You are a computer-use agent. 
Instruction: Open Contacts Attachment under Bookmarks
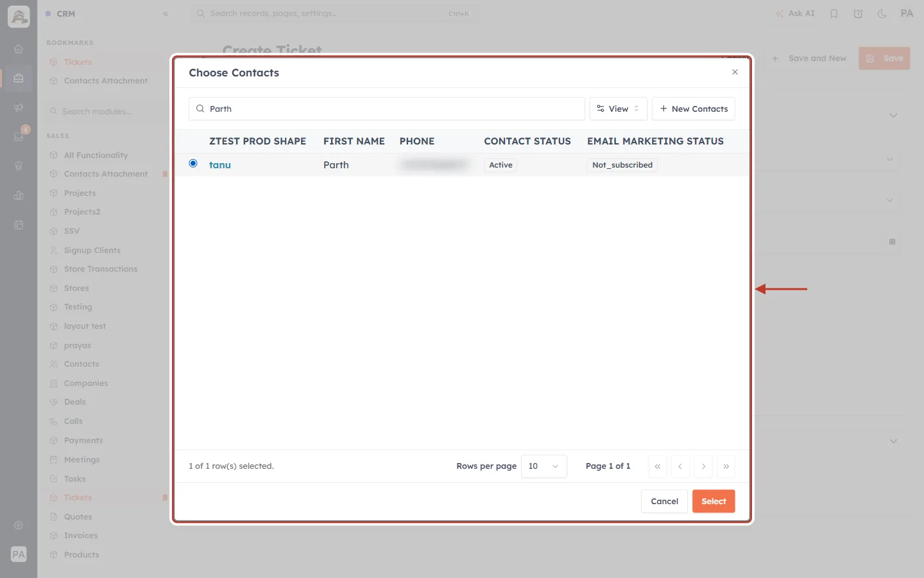(x=105, y=81)
